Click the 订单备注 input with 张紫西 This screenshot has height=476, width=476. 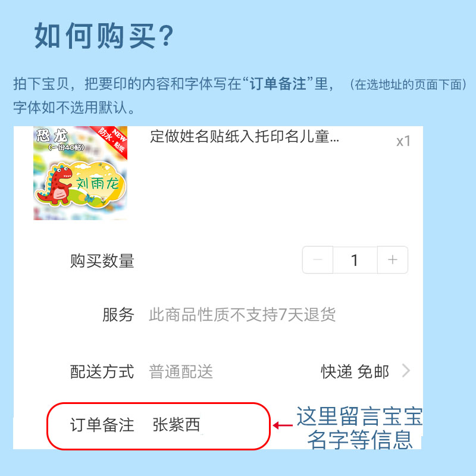(x=158, y=425)
